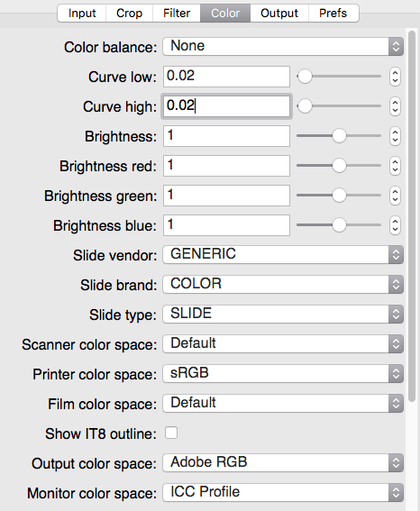Image resolution: width=420 pixels, height=511 pixels.
Task: Expand the Slide vendor dropdown
Action: tap(283, 254)
